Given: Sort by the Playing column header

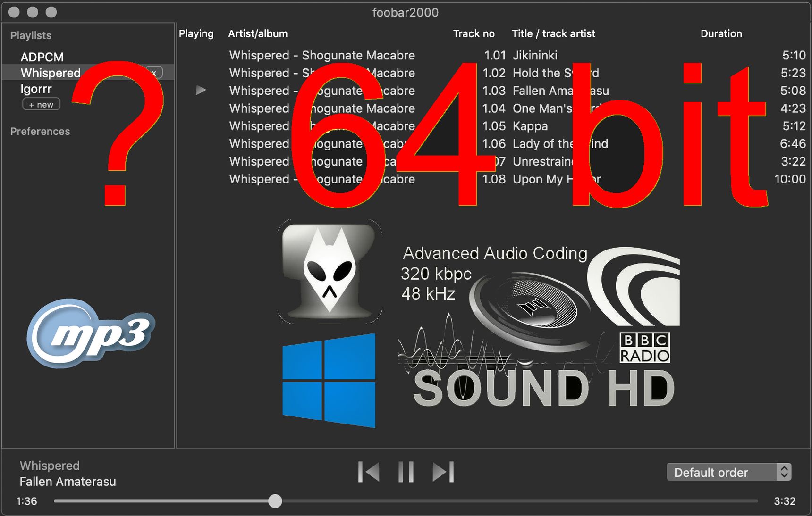Looking at the screenshot, I should click(196, 34).
